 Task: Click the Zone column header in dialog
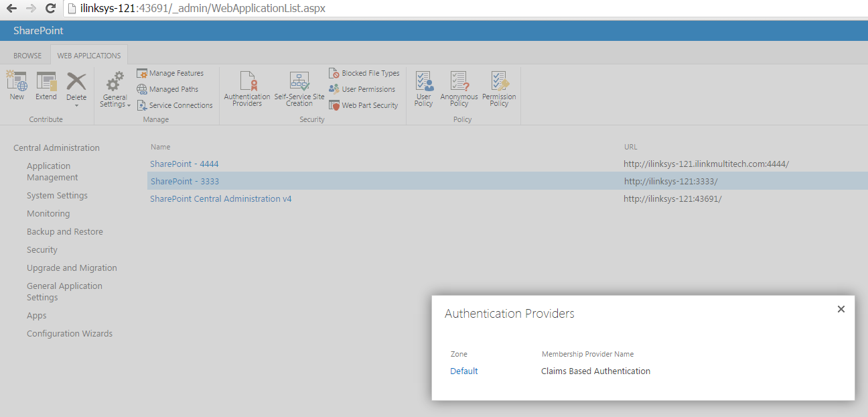pos(459,354)
